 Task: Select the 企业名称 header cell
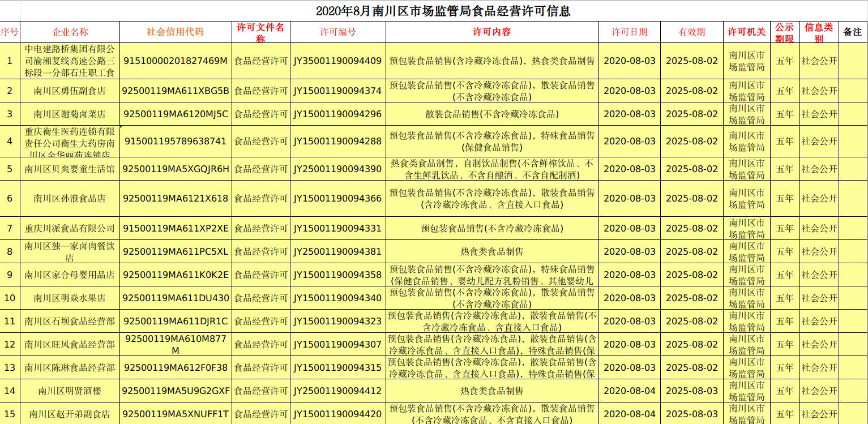point(70,32)
